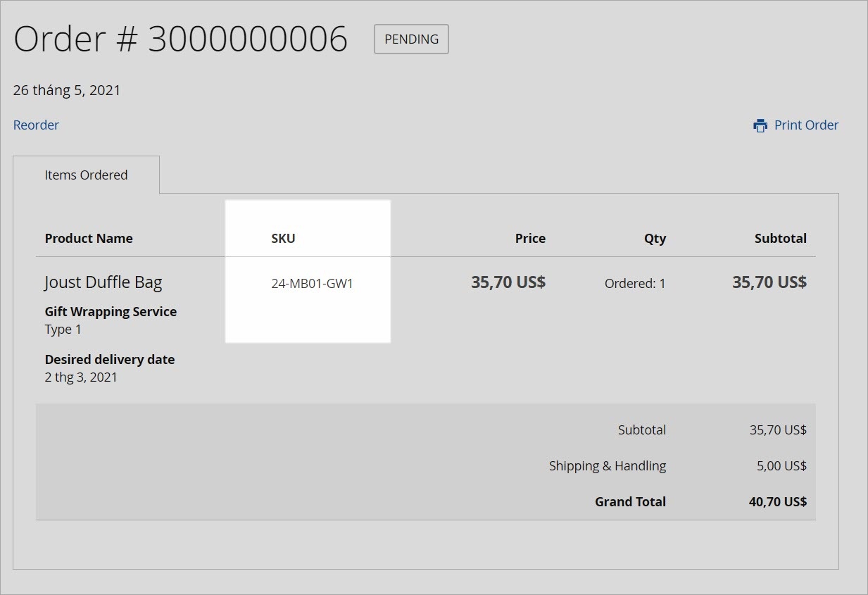The image size is (868, 595).
Task: Click the SKU value 24-MB01-GW1
Action: (x=312, y=283)
